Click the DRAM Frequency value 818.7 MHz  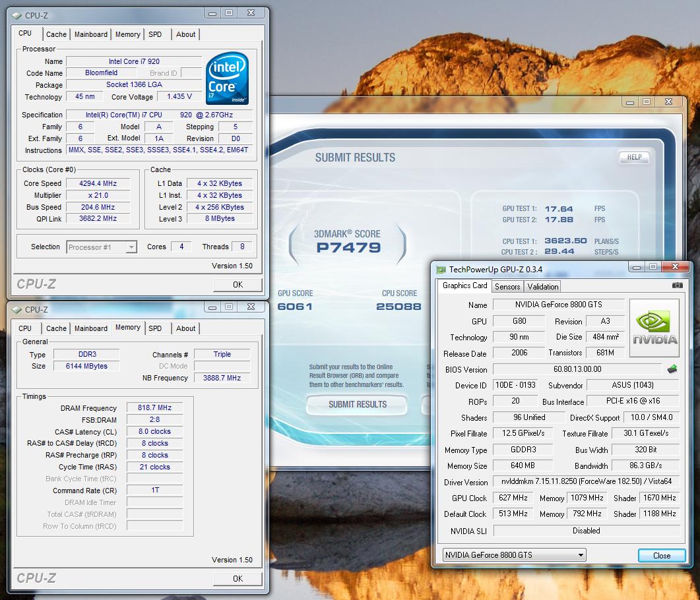click(155, 407)
